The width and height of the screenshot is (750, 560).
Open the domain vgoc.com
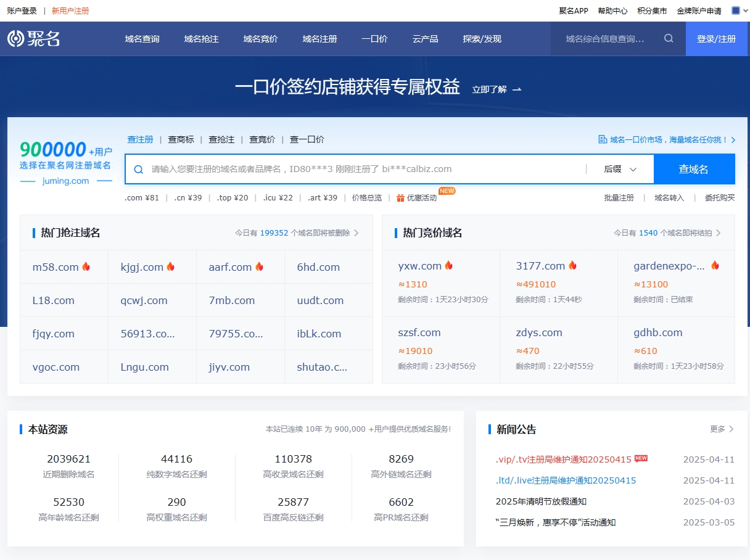tap(56, 367)
